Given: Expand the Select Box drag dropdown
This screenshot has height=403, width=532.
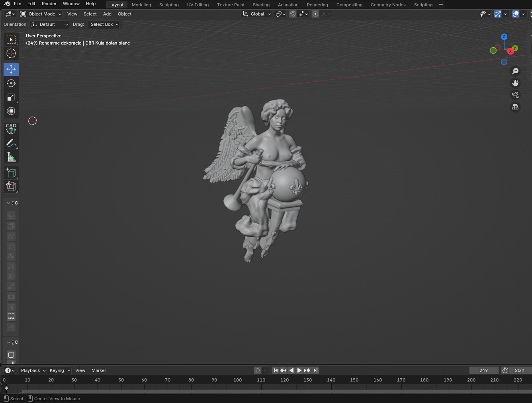Looking at the screenshot, I should 104,24.
